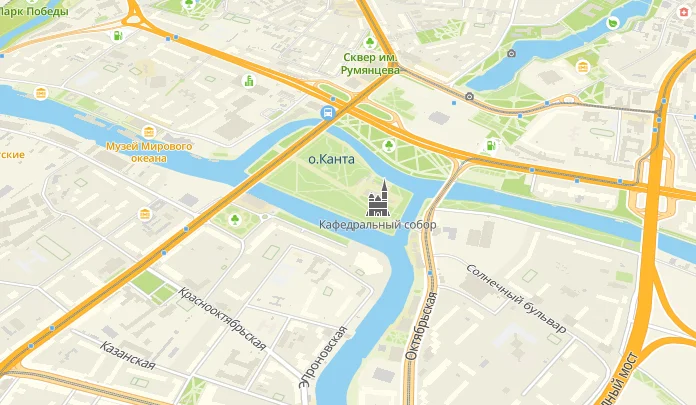Click the Казанская street label
Viewport: 696px width, 405px height.
[x=127, y=355]
